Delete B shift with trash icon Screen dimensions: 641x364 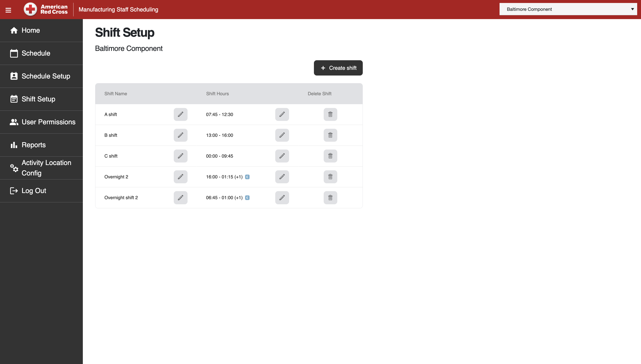pyautogui.click(x=330, y=135)
